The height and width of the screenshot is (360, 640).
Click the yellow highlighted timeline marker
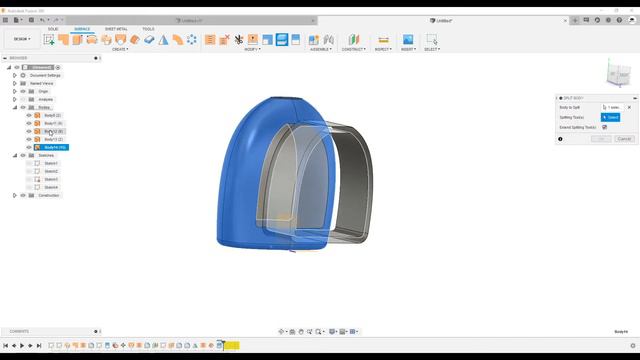pos(232,346)
